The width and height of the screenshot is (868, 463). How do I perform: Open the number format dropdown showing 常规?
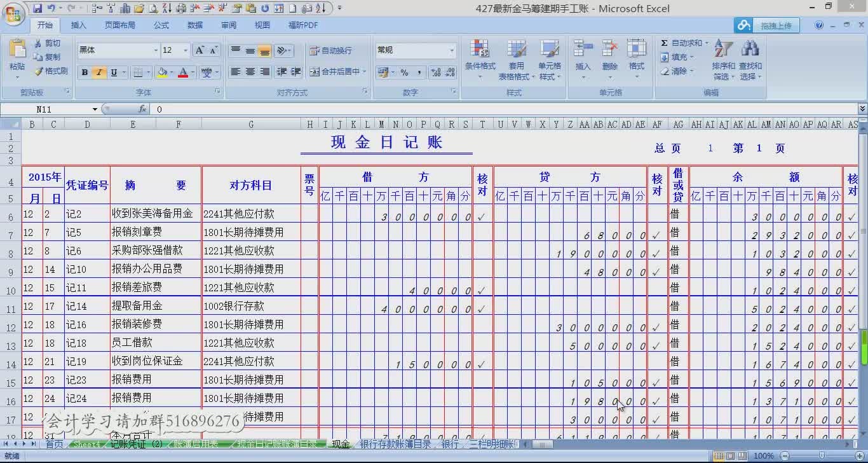point(452,50)
